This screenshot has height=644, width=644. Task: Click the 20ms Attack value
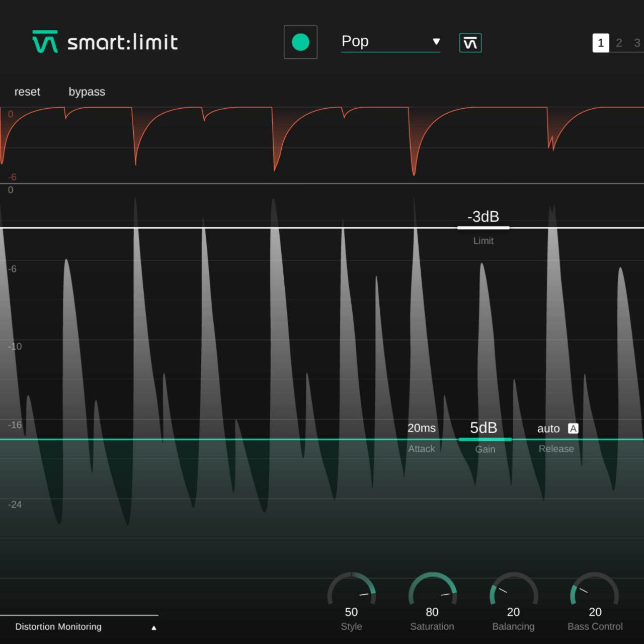click(422, 428)
